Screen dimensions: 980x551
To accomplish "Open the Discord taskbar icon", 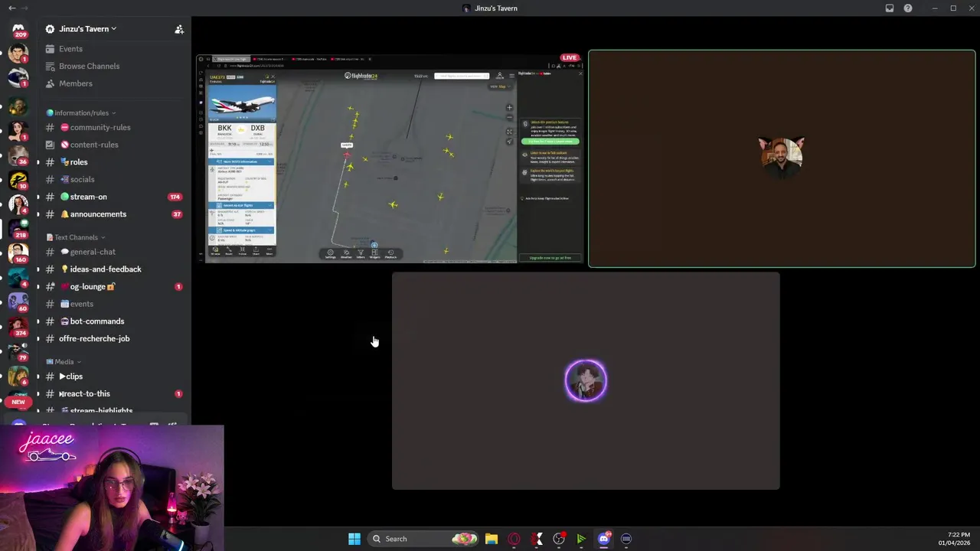I will point(604,539).
